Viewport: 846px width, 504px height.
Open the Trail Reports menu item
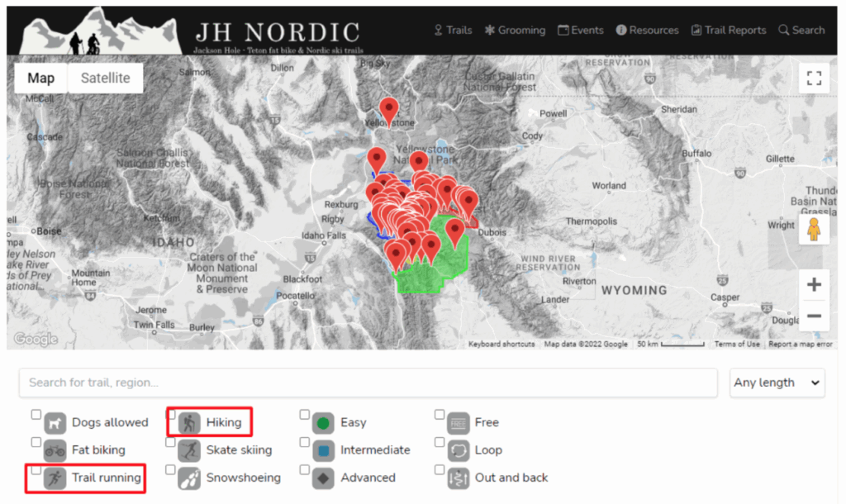click(x=729, y=31)
